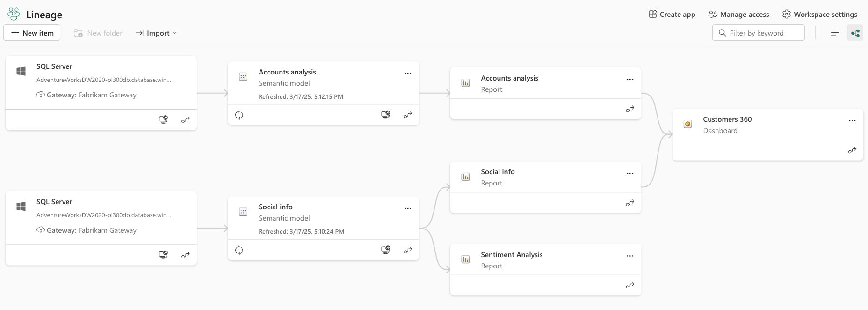This screenshot has height=310, width=868.
Task: Switch to list view
Action: (x=834, y=33)
